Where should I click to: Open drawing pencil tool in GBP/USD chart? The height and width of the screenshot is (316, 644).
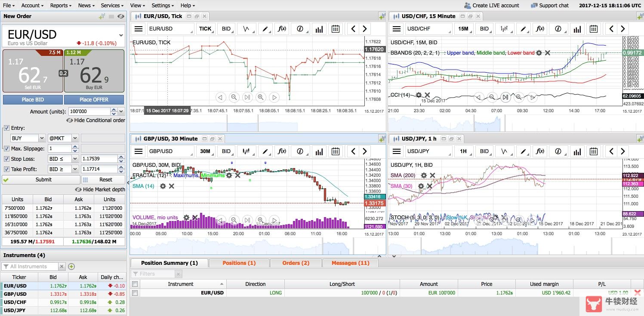(x=266, y=151)
